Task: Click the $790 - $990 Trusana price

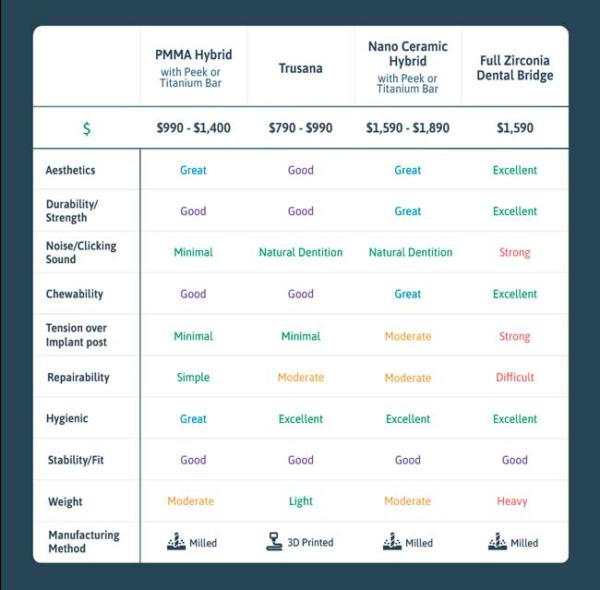Action: click(300, 129)
